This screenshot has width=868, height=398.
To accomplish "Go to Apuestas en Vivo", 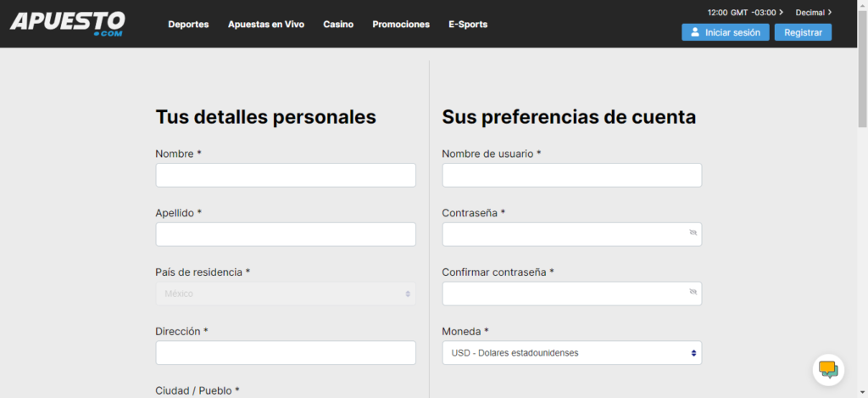I will click(265, 25).
